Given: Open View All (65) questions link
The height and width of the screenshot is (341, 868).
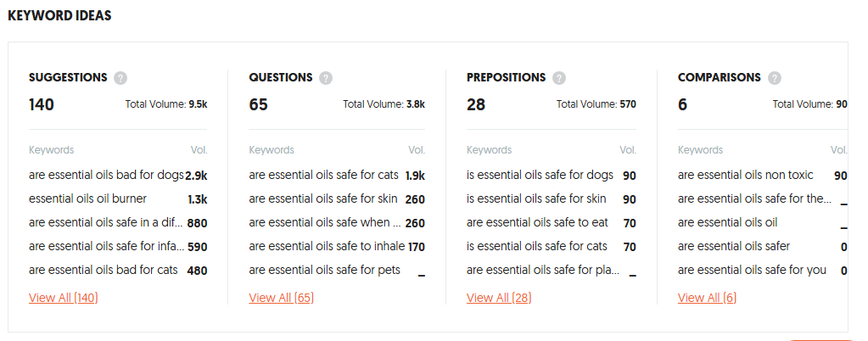Looking at the screenshot, I should point(281,298).
